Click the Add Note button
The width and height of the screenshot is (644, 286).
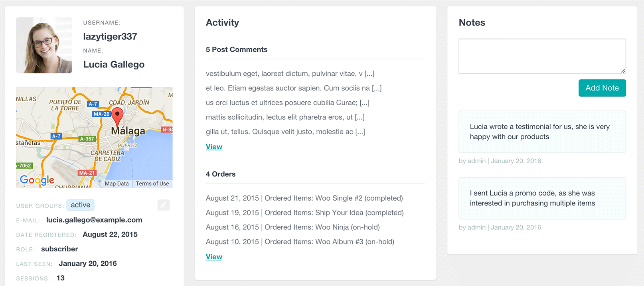click(602, 88)
